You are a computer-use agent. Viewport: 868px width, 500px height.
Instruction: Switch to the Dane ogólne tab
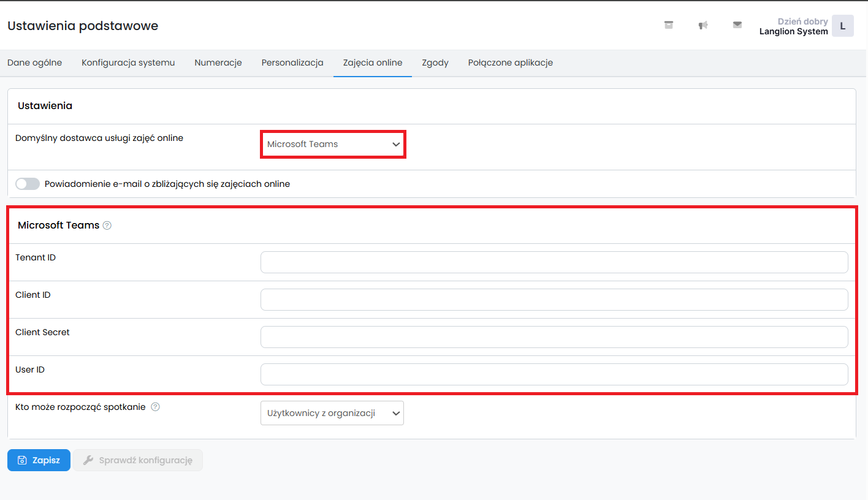pyautogui.click(x=34, y=63)
